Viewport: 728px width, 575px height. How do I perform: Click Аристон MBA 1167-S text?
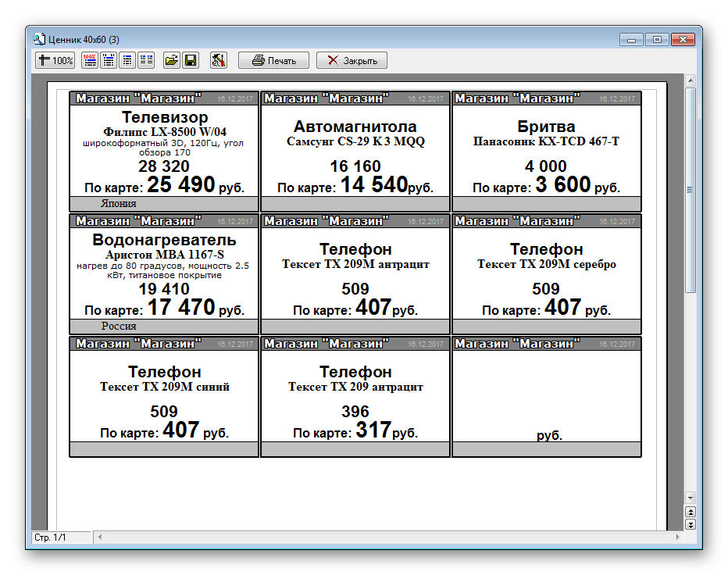point(165,255)
